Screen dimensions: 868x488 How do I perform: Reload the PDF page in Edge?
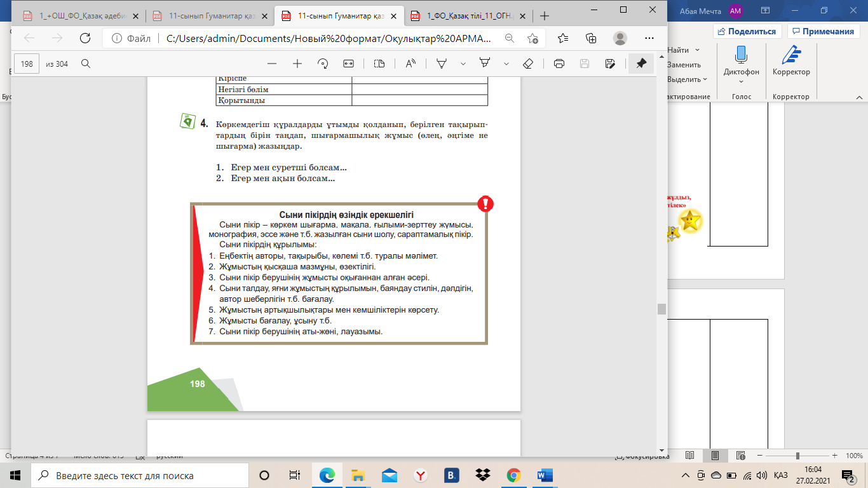(x=85, y=38)
